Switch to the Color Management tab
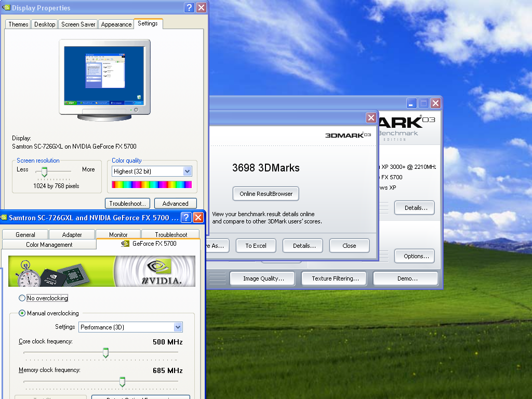 (x=49, y=245)
